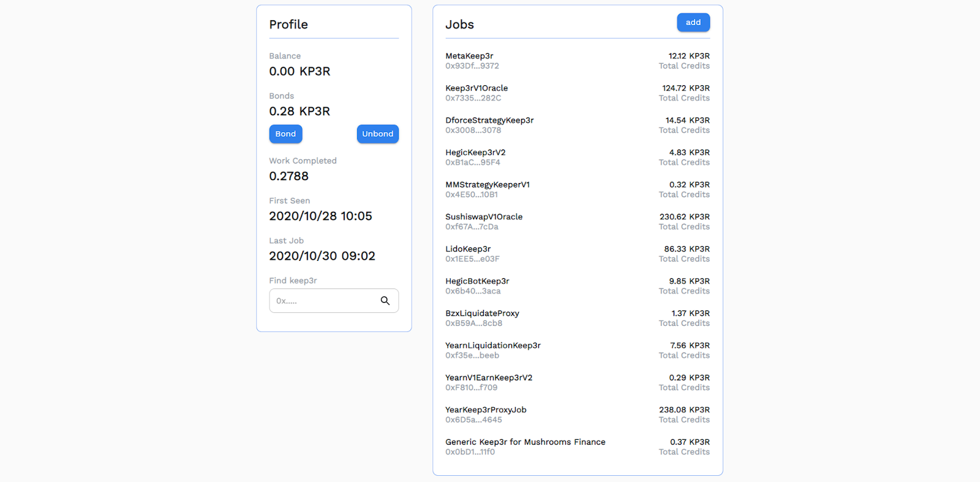Click address 0xF810...f709
The height and width of the screenshot is (482, 980).
(472, 388)
